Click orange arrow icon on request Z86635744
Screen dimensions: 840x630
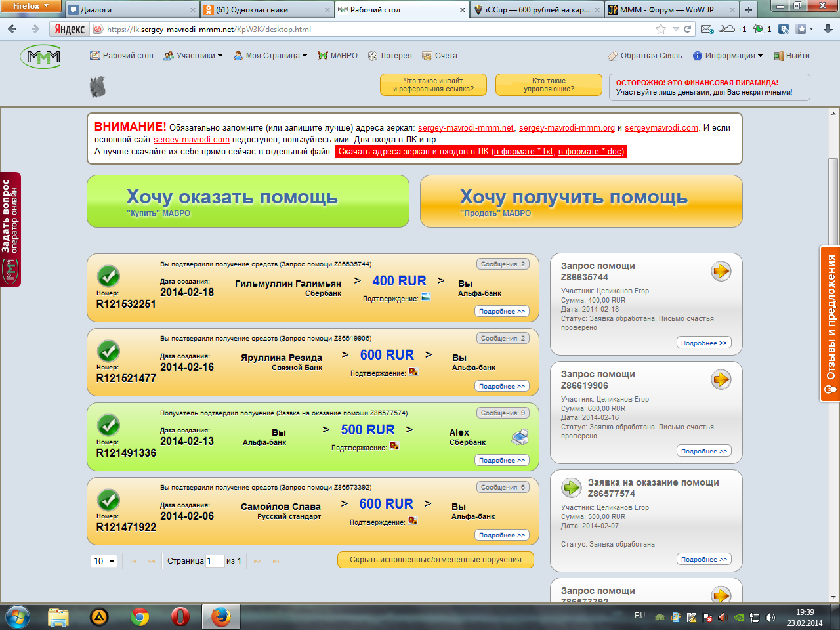pyautogui.click(x=721, y=271)
